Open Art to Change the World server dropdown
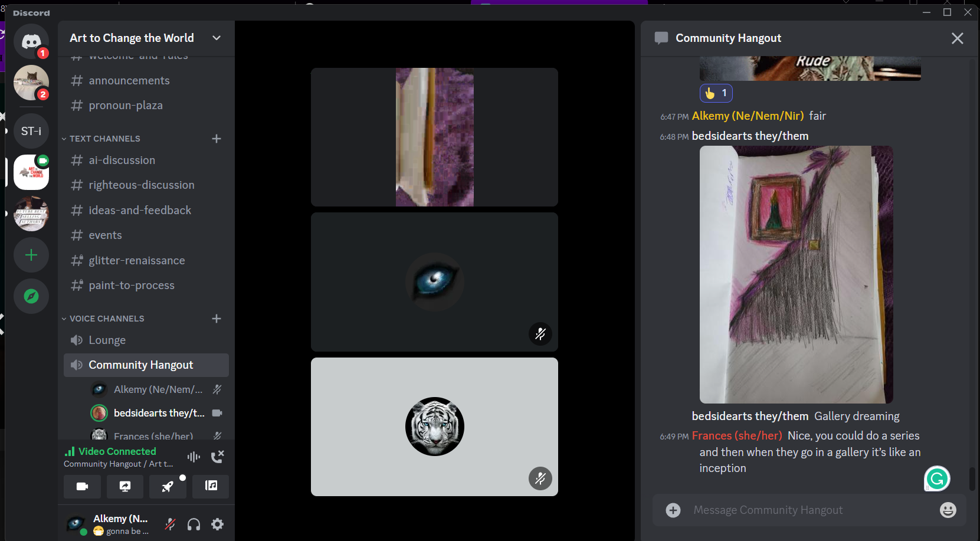980x541 pixels. tap(216, 38)
